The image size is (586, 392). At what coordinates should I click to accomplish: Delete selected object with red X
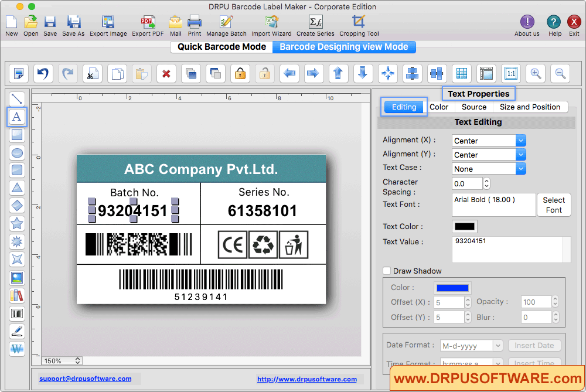pos(166,73)
